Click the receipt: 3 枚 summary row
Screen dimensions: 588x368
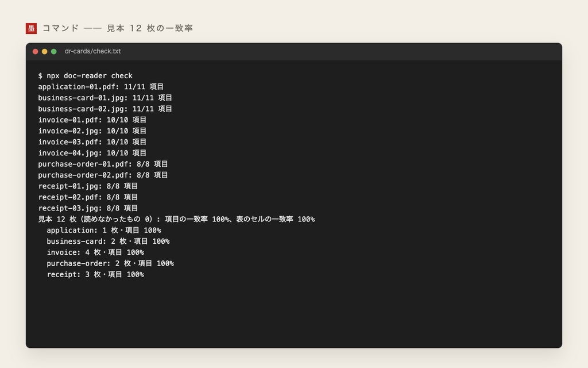click(x=95, y=274)
